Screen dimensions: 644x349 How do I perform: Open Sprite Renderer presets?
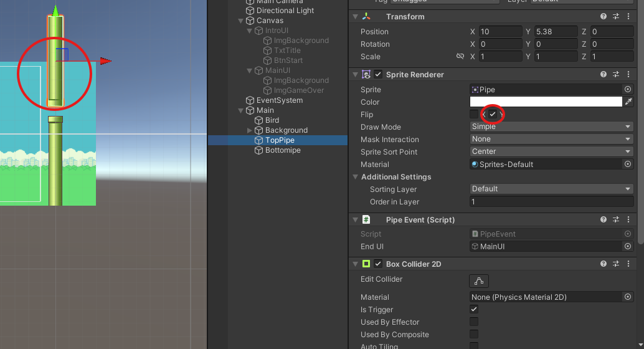(x=615, y=74)
